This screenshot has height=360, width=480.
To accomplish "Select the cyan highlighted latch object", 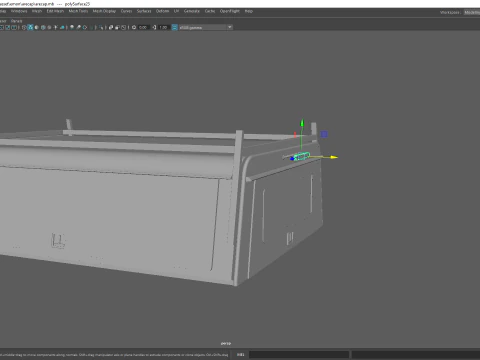I will (302, 156).
